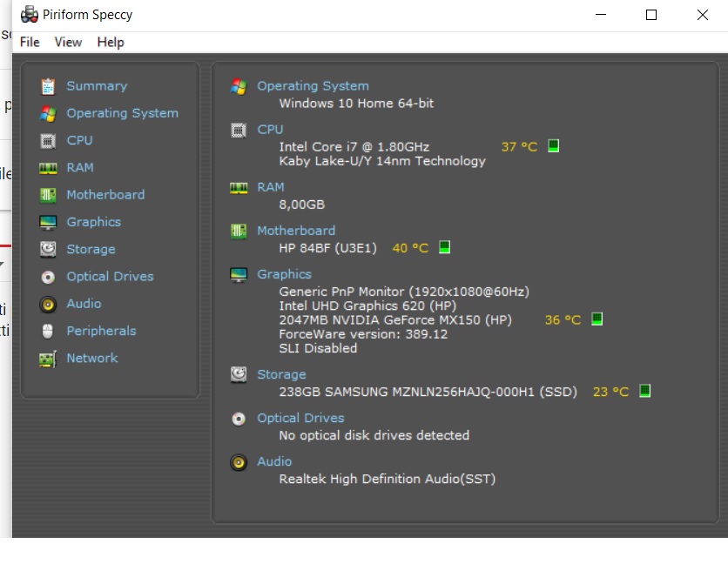Image resolution: width=728 pixels, height=564 pixels.
Task: Show the CPU section from the sidebar
Action: click(x=79, y=140)
